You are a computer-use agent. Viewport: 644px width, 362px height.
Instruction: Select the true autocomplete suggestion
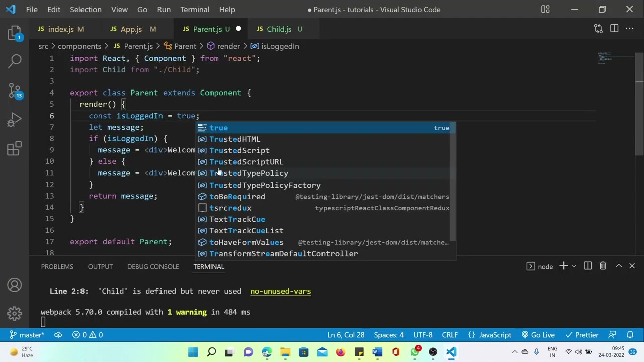[x=326, y=128]
